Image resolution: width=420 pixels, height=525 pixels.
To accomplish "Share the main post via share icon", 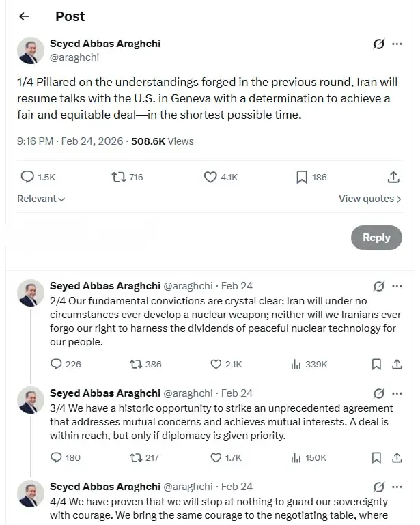I will pos(393,177).
